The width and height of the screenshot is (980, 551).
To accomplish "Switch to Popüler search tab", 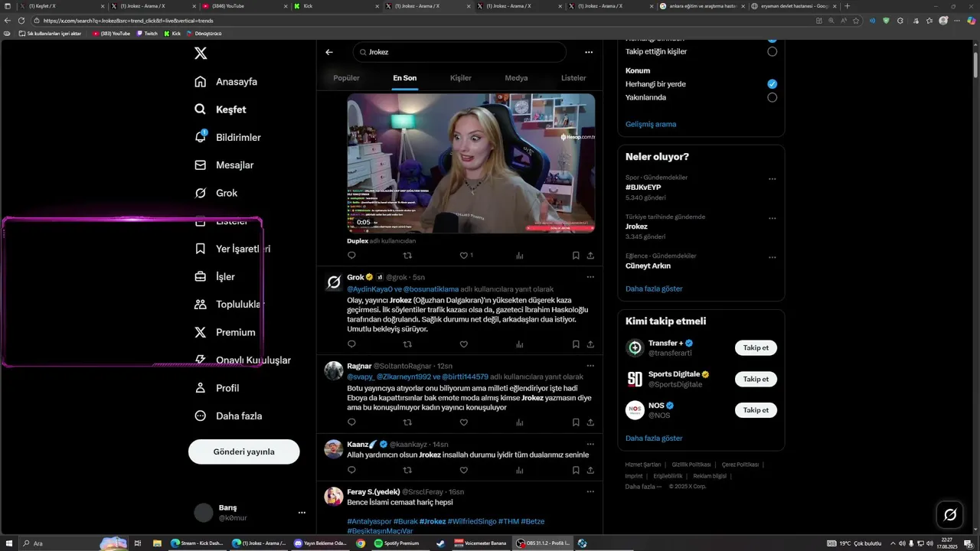I will (346, 78).
